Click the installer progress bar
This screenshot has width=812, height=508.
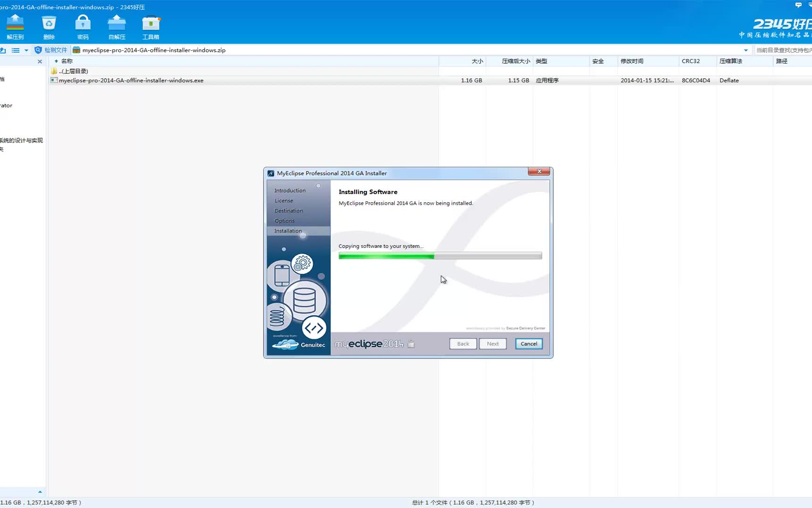point(440,256)
